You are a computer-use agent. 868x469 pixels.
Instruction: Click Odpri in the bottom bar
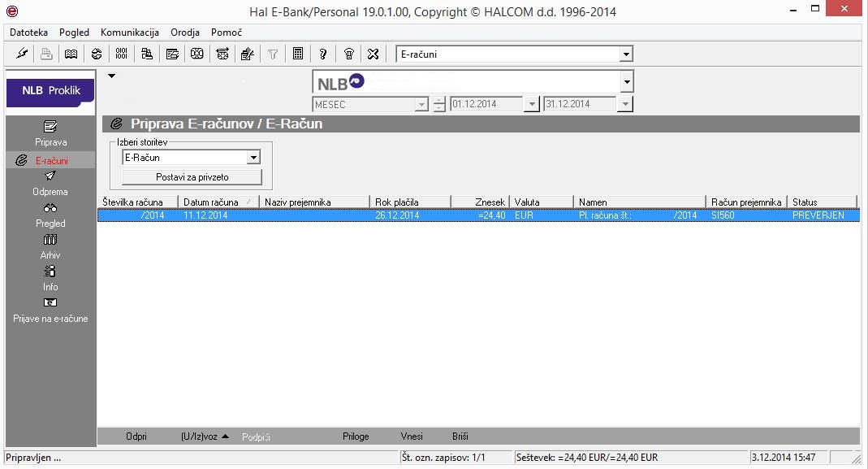pyautogui.click(x=136, y=436)
